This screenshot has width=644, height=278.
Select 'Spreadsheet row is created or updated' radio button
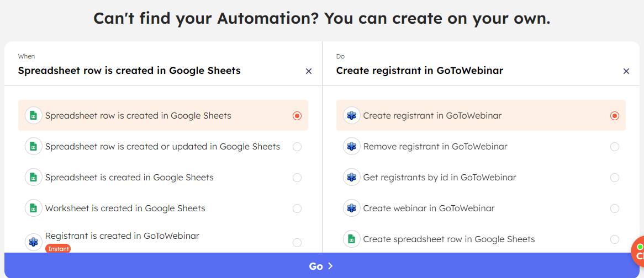(297, 147)
